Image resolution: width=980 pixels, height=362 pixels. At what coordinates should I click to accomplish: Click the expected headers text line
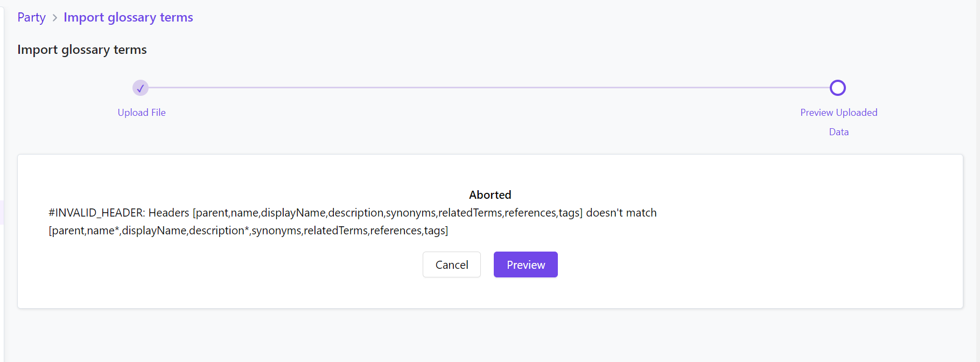pyautogui.click(x=248, y=231)
